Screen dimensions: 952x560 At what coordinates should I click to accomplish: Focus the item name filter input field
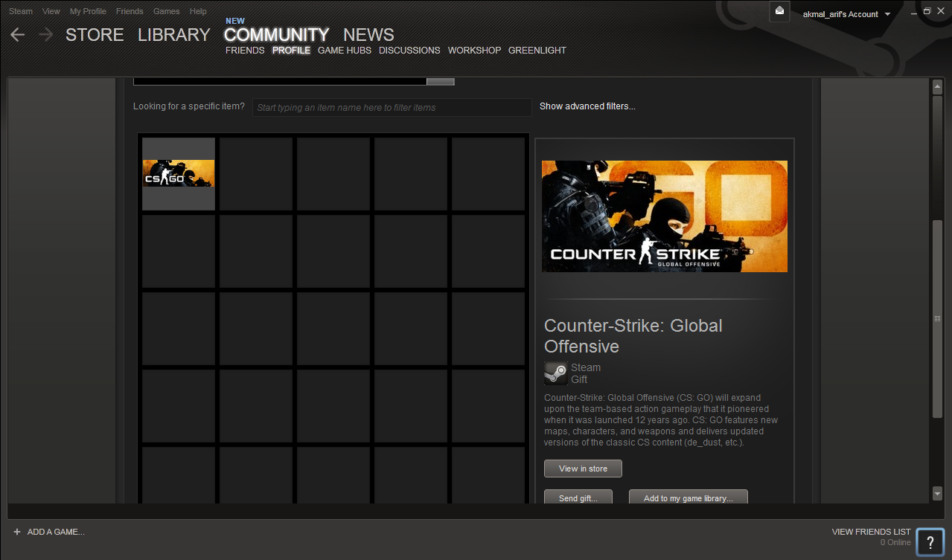point(392,107)
